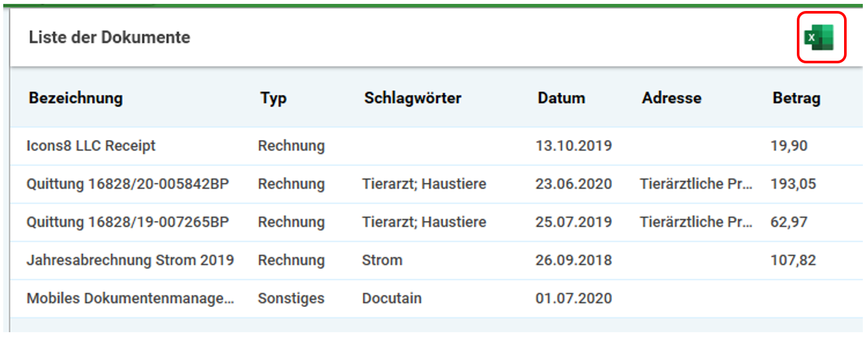Click the Schlagwörter column header
This screenshot has height=338, width=868.
pyautogui.click(x=413, y=98)
